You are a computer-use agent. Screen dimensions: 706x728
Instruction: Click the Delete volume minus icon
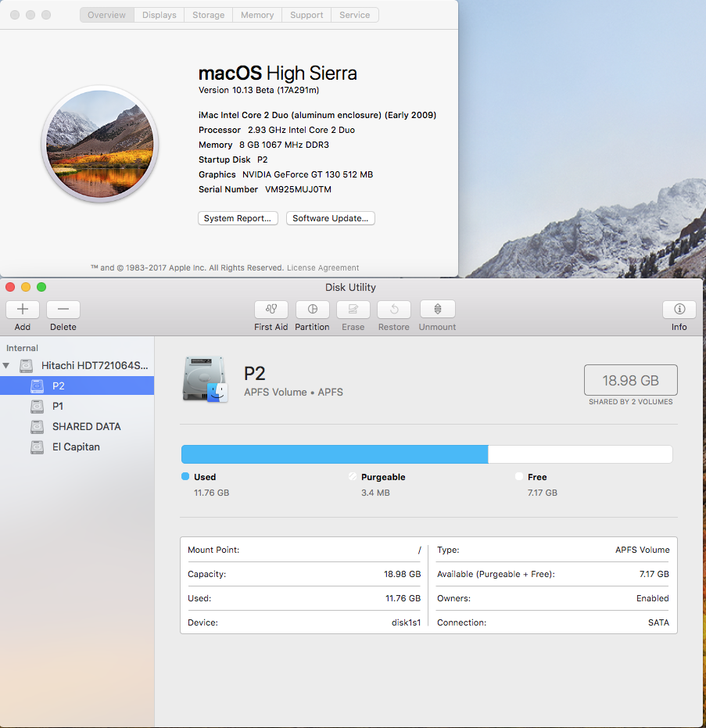63,310
